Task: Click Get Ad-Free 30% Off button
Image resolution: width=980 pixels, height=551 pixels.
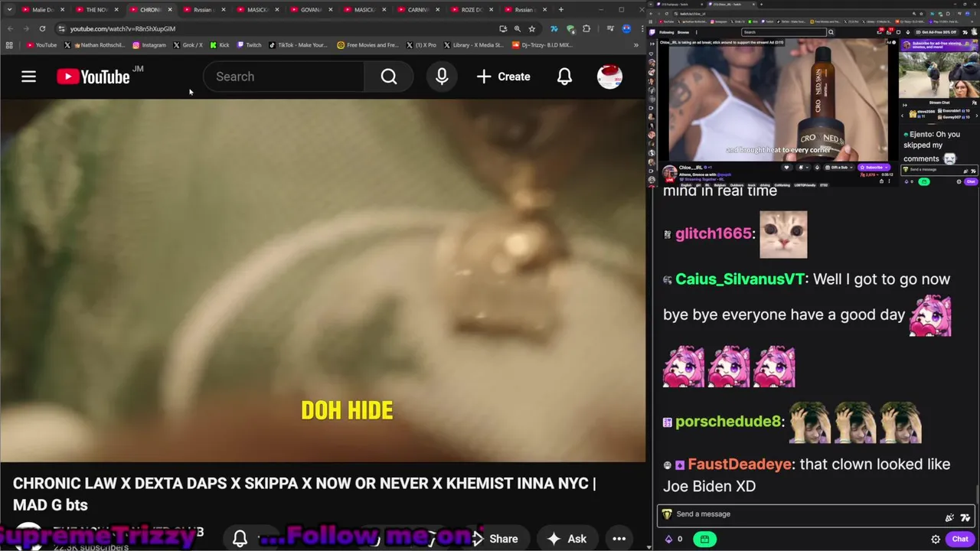Action: (x=936, y=32)
